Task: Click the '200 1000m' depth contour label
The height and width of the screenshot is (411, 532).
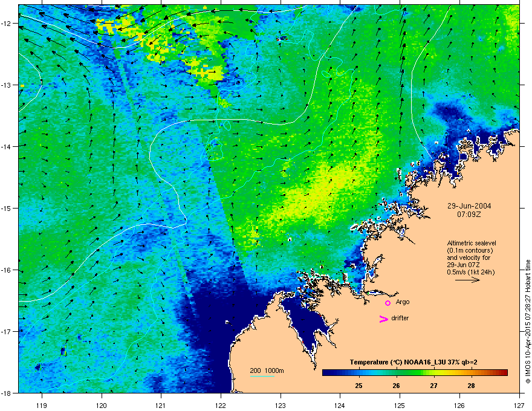Action: click(267, 371)
